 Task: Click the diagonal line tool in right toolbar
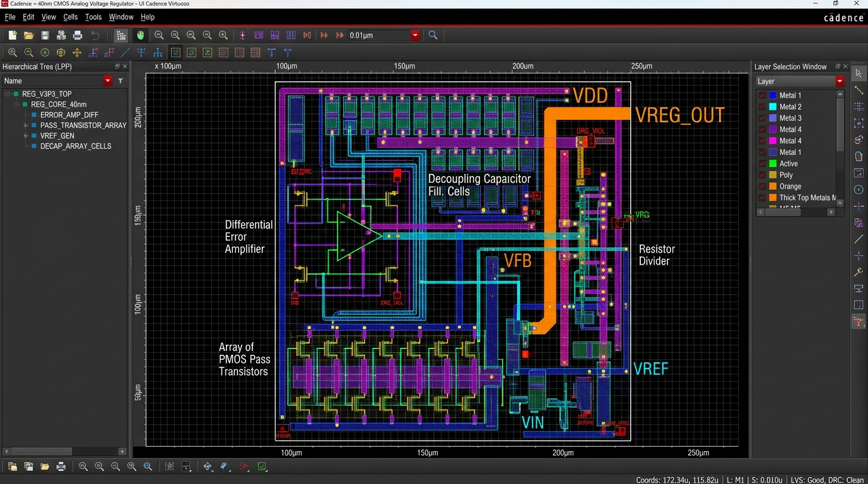click(x=859, y=239)
